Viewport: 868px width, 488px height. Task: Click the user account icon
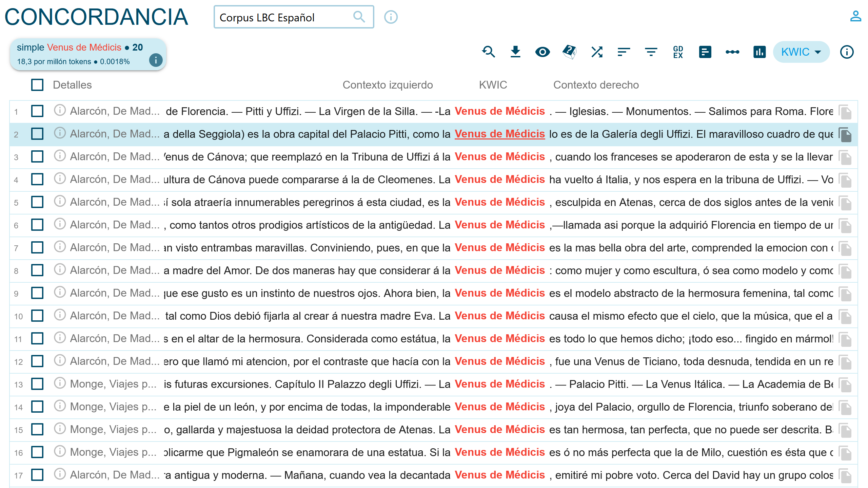tap(855, 16)
